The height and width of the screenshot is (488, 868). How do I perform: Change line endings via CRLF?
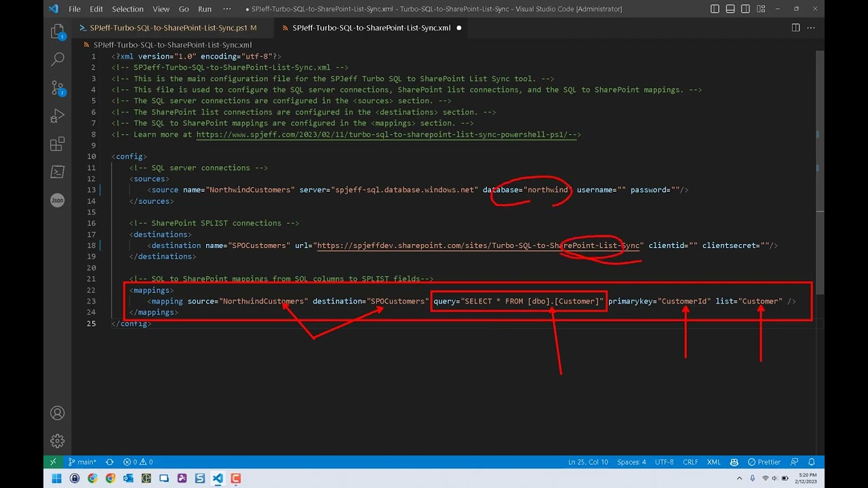click(x=690, y=462)
